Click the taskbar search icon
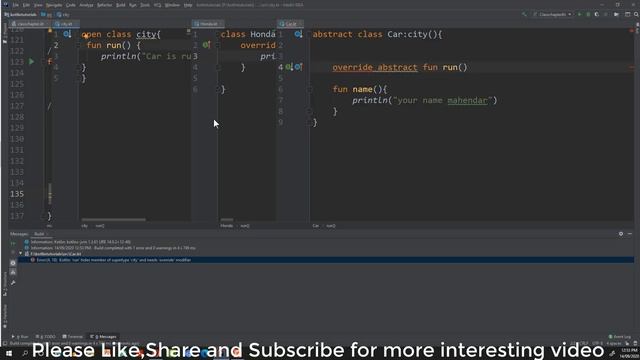 click(x=24, y=353)
